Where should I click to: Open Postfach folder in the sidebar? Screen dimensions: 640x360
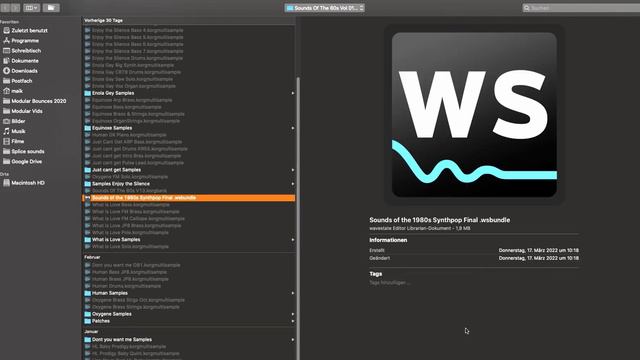point(18,81)
